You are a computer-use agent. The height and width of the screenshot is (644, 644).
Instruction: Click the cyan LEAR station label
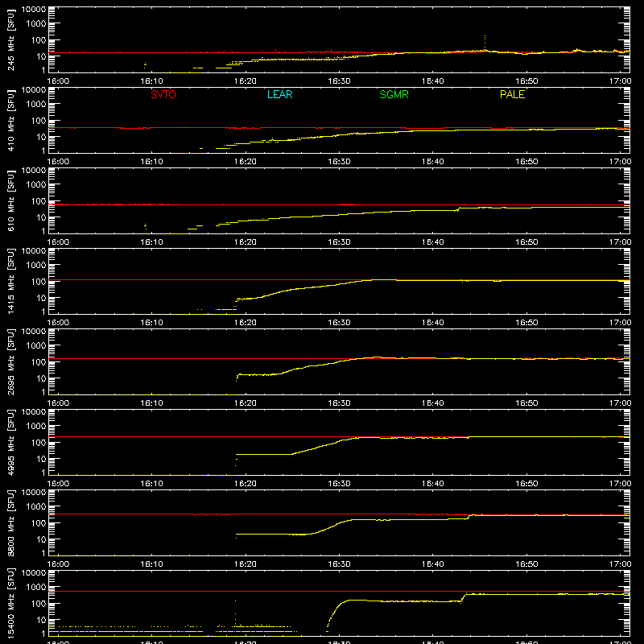point(279,94)
